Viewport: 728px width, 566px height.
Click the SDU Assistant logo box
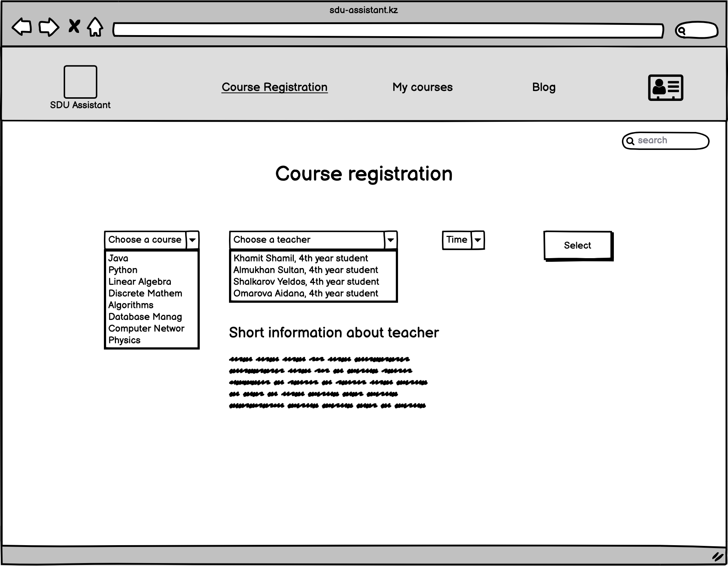pyautogui.click(x=80, y=82)
